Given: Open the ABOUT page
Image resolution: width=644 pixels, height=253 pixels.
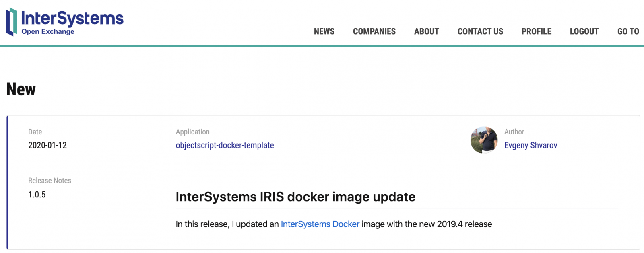Looking at the screenshot, I should [427, 31].
